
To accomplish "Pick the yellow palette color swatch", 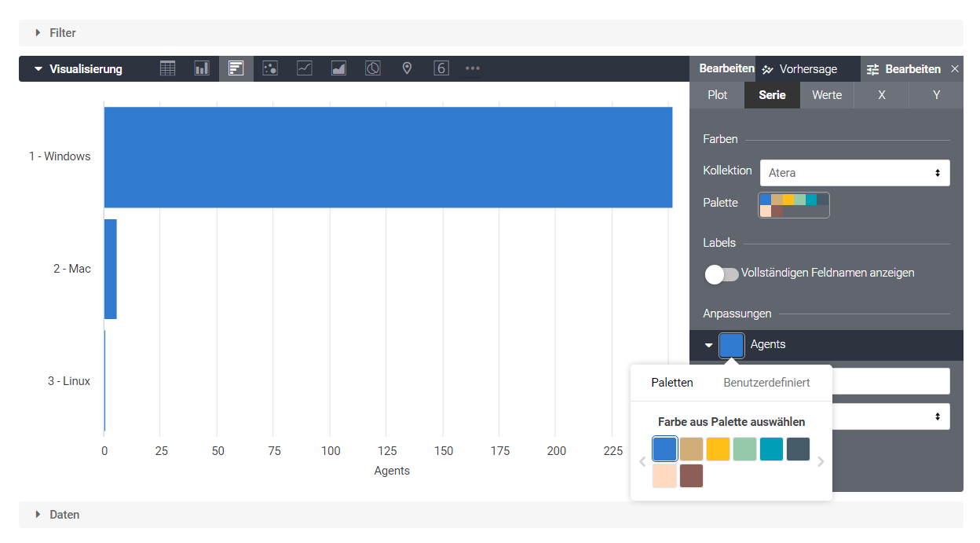I will (719, 449).
